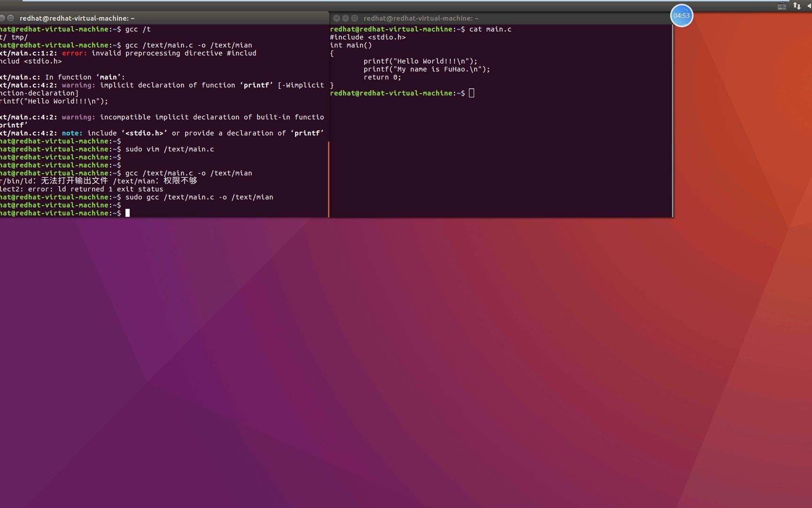
Task: Click the blue 04:53 timer bubble
Action: coord(681,16)
